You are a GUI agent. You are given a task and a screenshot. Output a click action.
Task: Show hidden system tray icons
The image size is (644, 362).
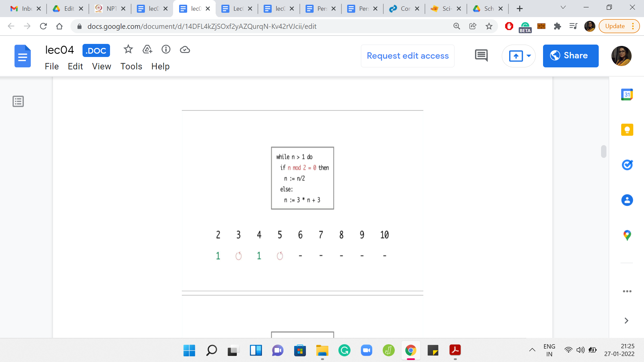click(x=532, y=350)
